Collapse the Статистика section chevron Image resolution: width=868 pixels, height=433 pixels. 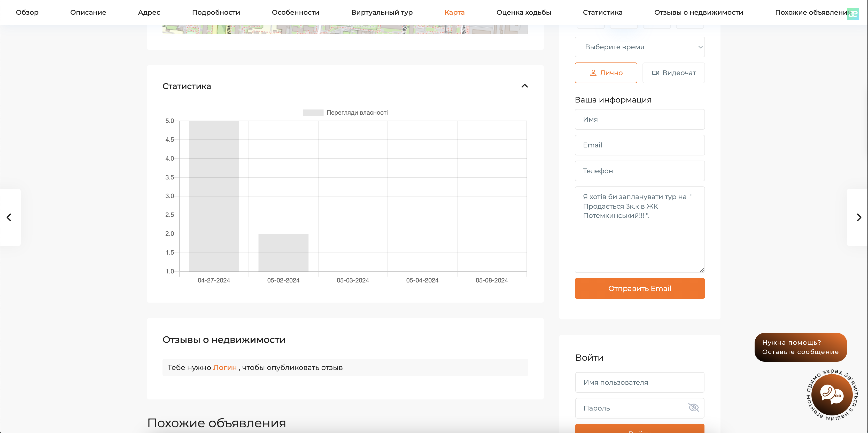524,86
